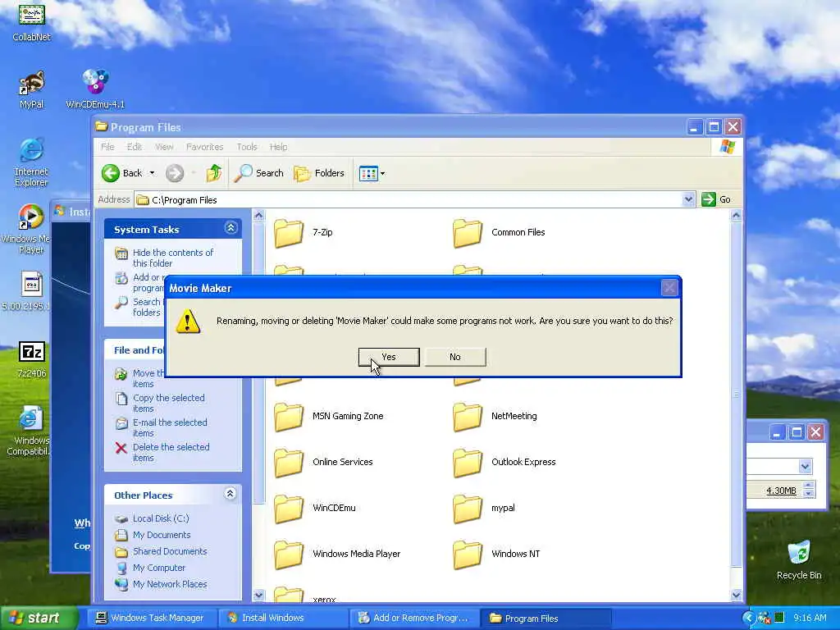Open dropdown in the background right window
Image resolution: width=840 pixels, height=630 pixels.
point(806,467)
